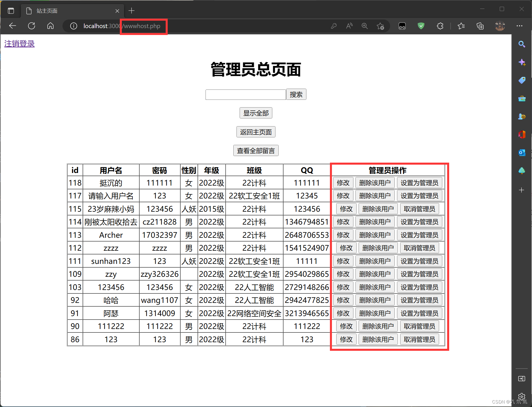Open the Microsoft 365 sidebar icon

point(522,134)
